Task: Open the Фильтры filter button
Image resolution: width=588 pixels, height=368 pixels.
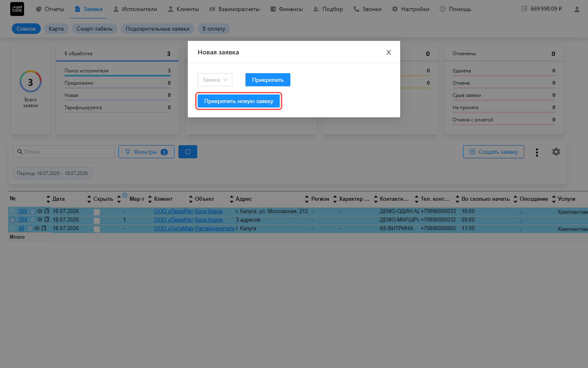Action: coord(146,152)
